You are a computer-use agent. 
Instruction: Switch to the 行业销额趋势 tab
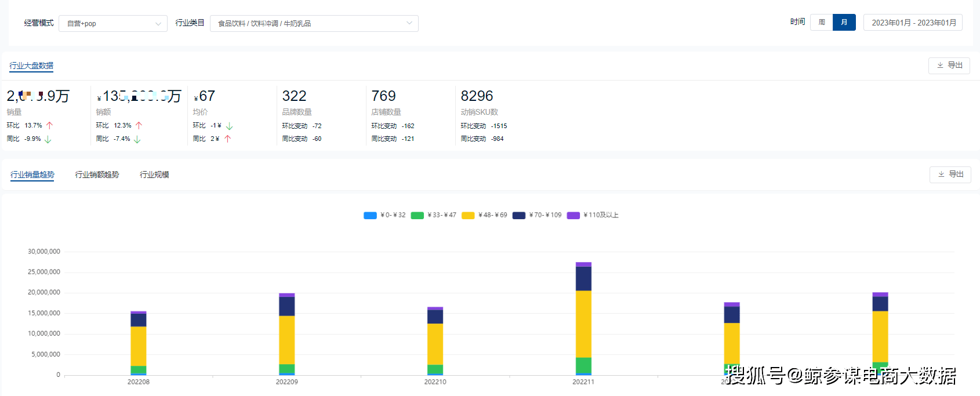point(97,175)
